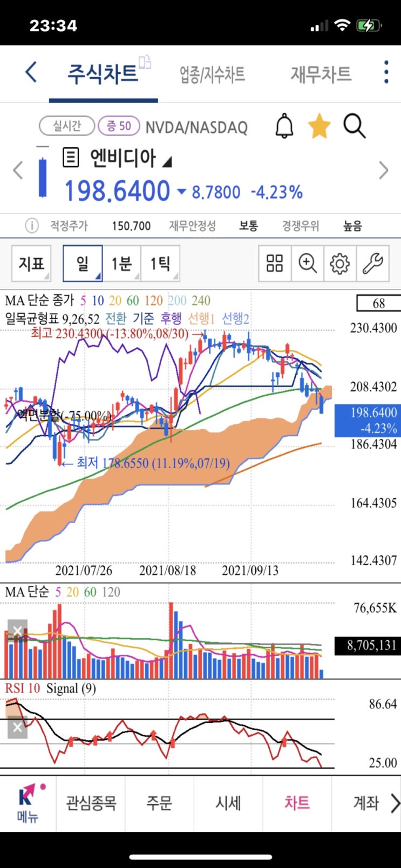401x868 pixels.
Task: Go back with the left arrow
Action: click(x=31, y=72)
